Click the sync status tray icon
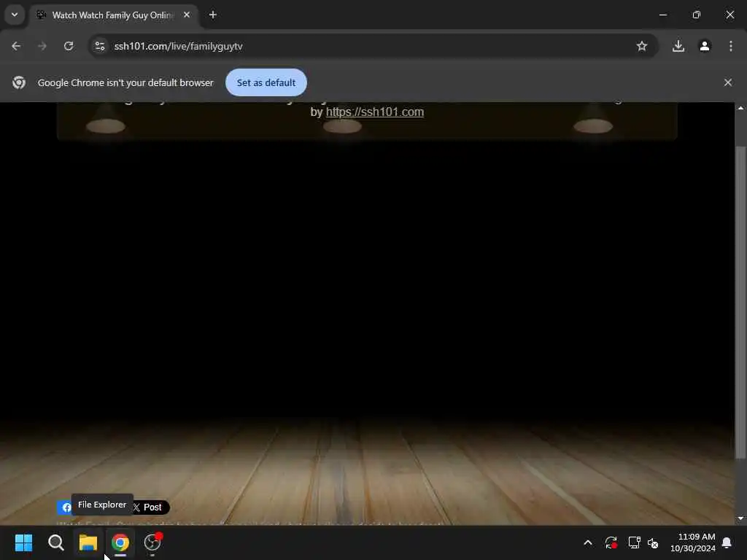The height and width of the screenshot is (560, 747). coord(611,542)
